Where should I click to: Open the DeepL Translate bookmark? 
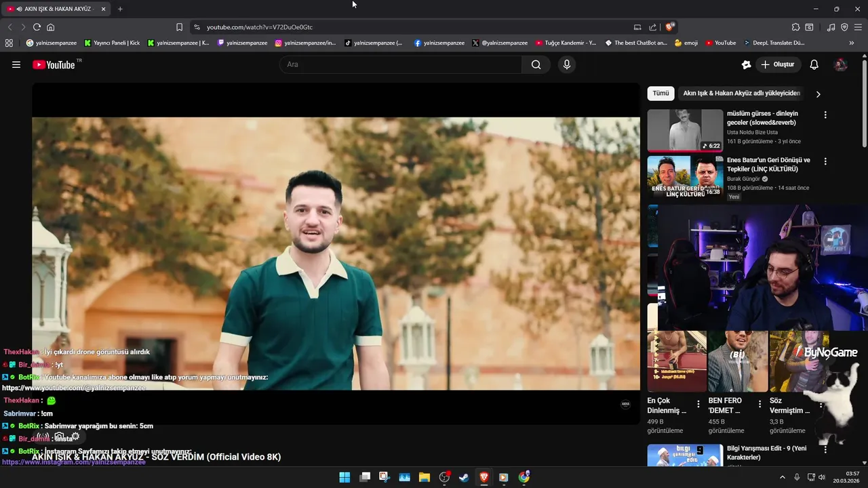coord(774,43)
